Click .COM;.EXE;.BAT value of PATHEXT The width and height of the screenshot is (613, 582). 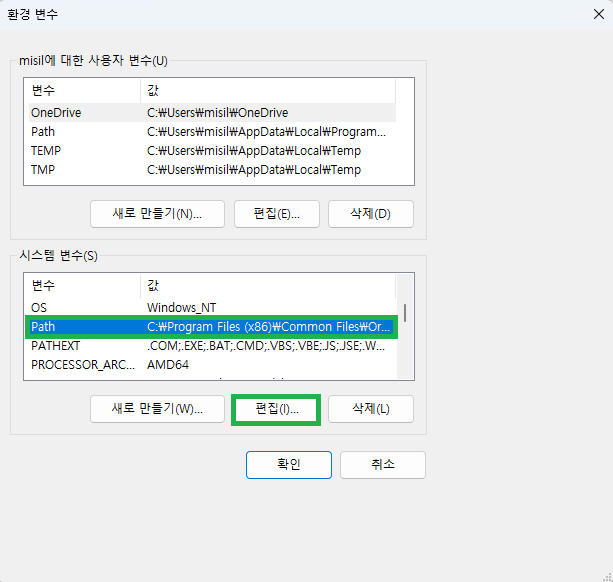tap(266, 346)
